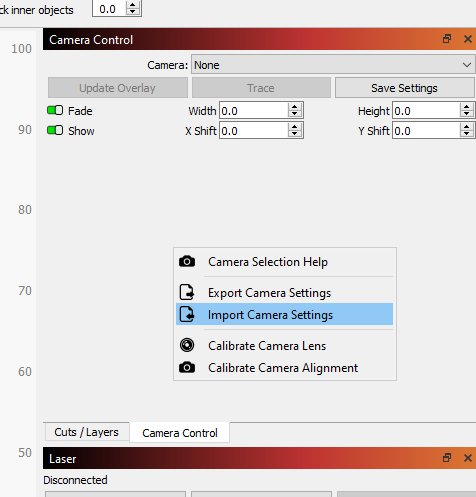Open the Camera dropdown showing None
This screenshot has width=476, height=497.
pos(333,65)
